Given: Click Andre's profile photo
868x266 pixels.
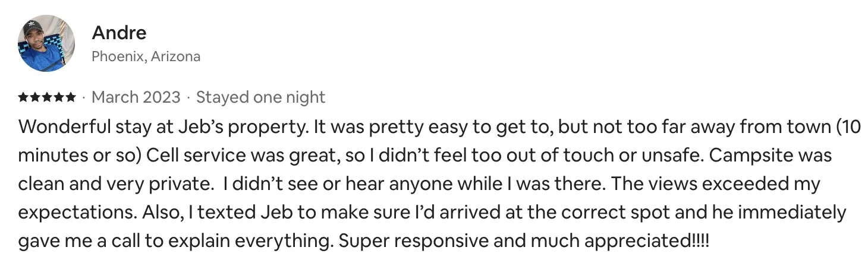Looking at the screenshot, I should click(x=46, y=43).
